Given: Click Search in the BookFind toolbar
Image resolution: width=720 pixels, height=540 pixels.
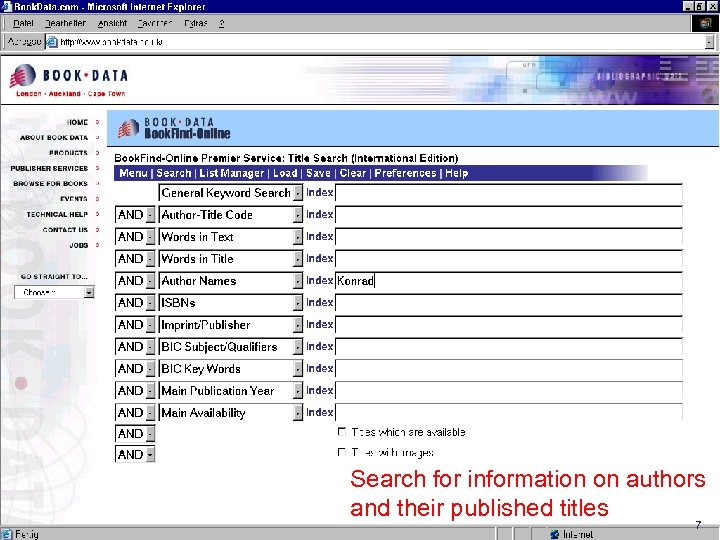Looking at the screenshot, I should coord(174,173).
